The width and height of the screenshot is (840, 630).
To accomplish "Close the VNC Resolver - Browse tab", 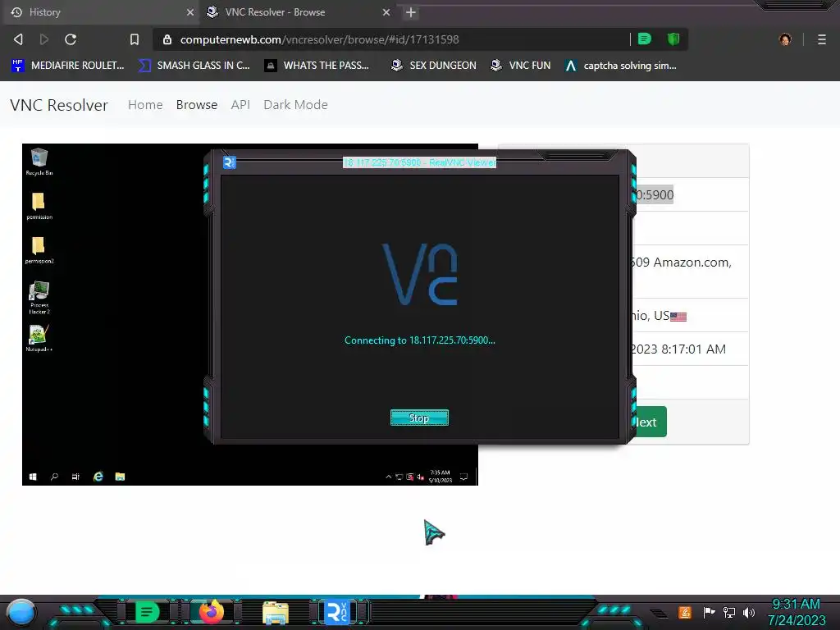I will (x=386, y=12).
